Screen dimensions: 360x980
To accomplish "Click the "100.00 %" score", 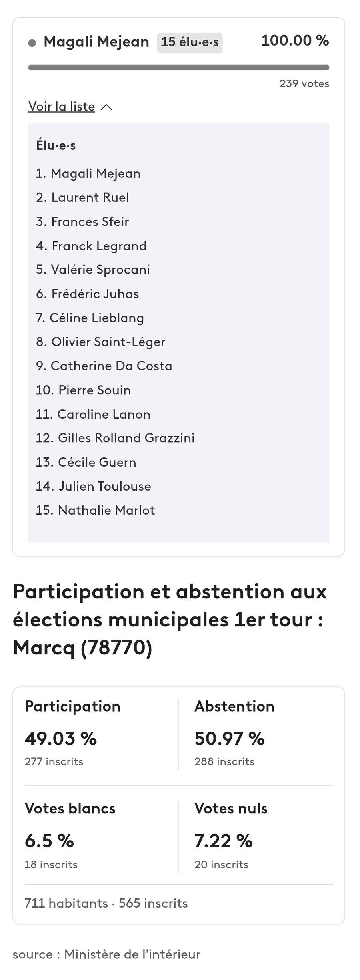I will (295, 41).
